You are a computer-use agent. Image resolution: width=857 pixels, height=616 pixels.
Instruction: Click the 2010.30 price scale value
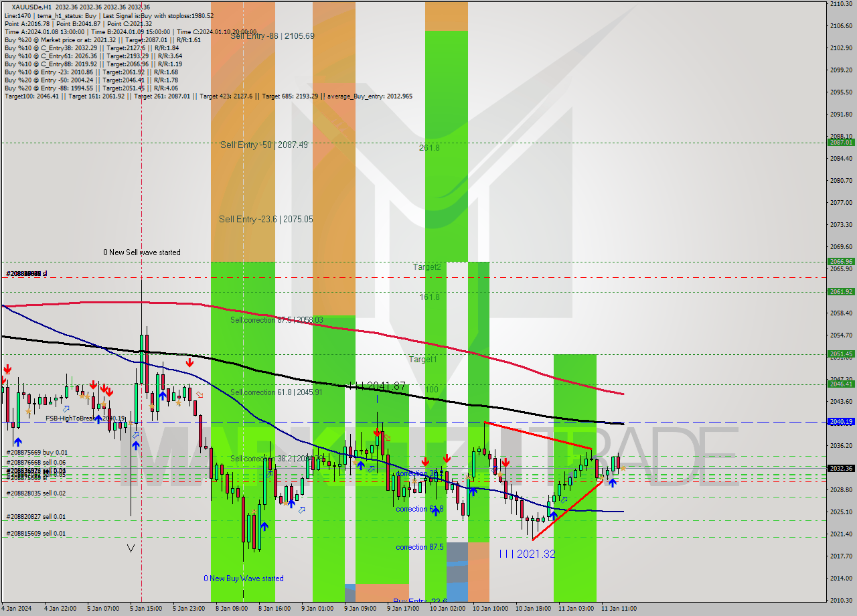coord(841,600)
